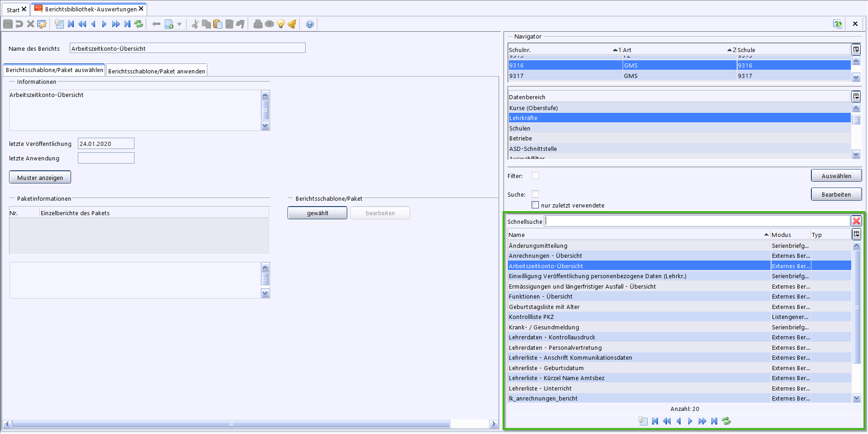Jump to first record in top toolbar
868x434 pixels.
click(71, 24)
